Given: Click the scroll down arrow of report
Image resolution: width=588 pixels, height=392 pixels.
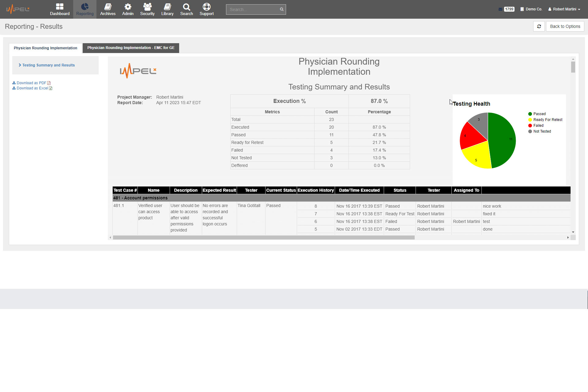Looking at the screenshot, I should (573, 232).
